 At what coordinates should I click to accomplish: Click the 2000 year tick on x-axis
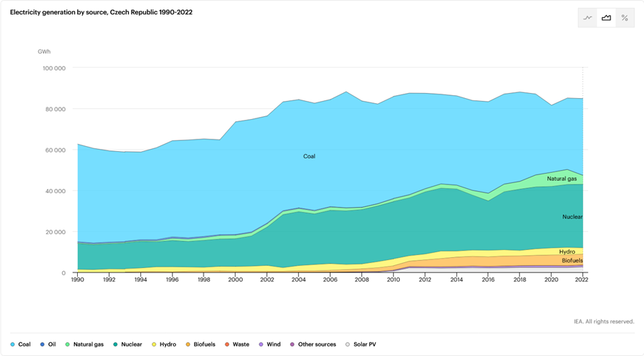pos(236,280)
